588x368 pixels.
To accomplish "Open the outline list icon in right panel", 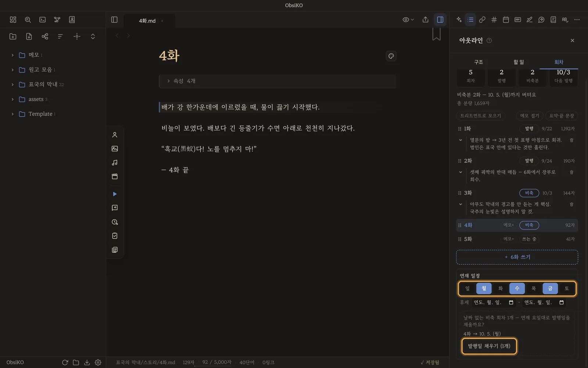I will pyautogui.click(x=470, y=20).
